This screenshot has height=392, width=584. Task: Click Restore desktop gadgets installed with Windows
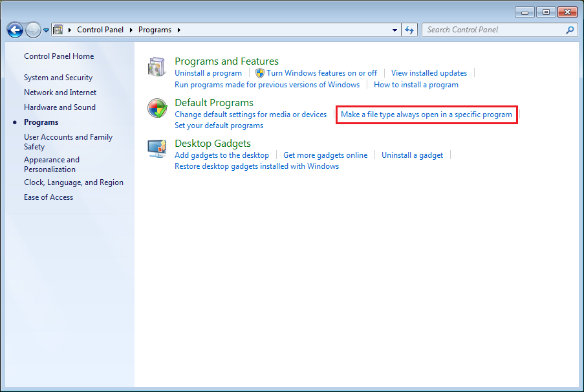257,166
